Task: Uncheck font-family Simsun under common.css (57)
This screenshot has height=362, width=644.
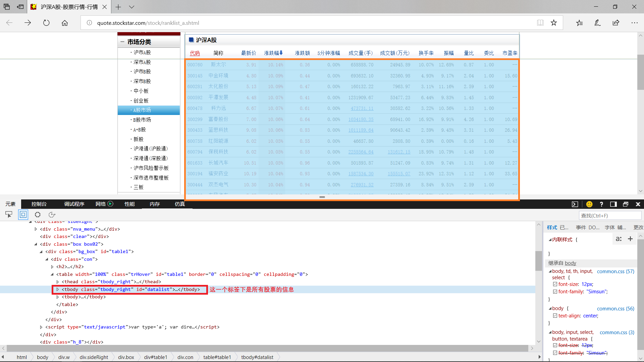Action: 555,292
